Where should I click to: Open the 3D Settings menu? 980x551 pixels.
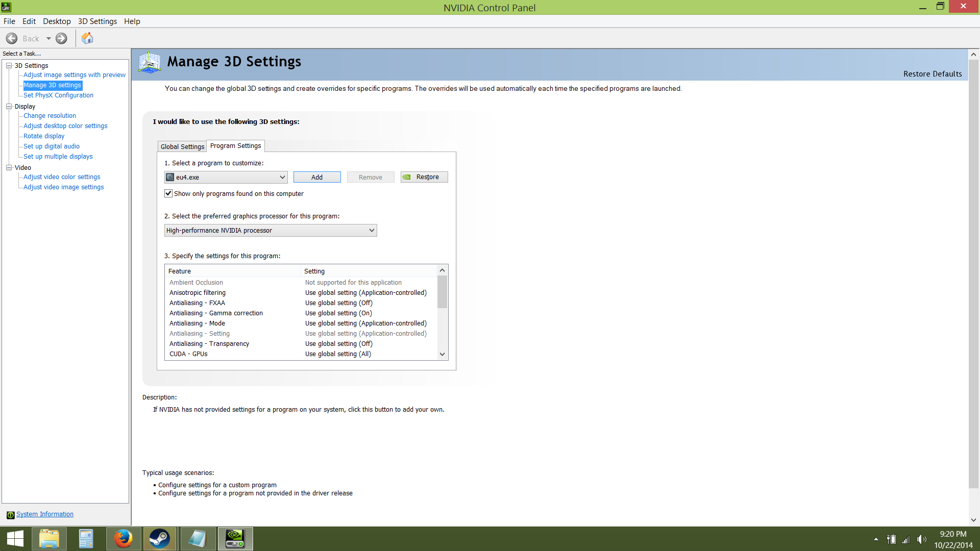pos(97,21)
